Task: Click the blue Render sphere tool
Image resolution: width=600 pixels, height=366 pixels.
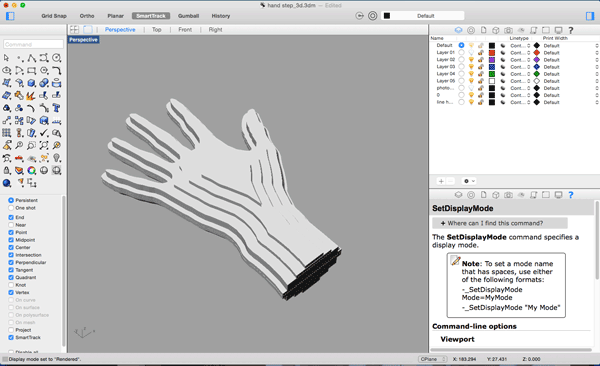Action: [x=7, y=183]
